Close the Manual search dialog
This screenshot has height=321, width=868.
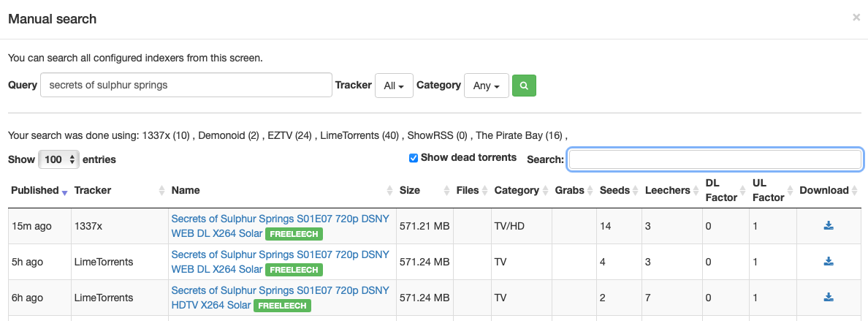[856, 18]
